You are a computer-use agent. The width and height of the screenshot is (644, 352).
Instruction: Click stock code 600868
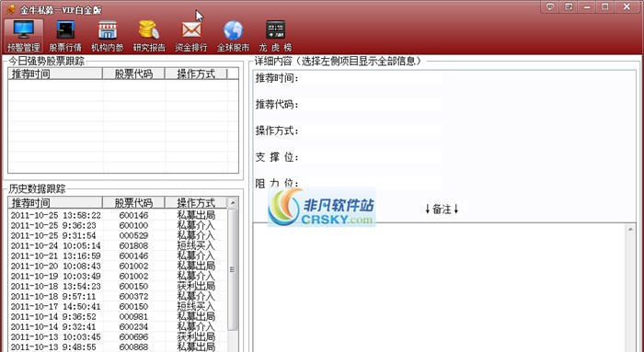coord(133,346)
